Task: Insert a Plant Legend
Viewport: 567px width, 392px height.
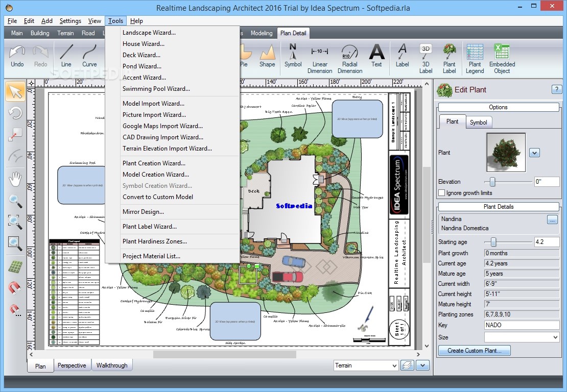Action: [x=475, y=59]
